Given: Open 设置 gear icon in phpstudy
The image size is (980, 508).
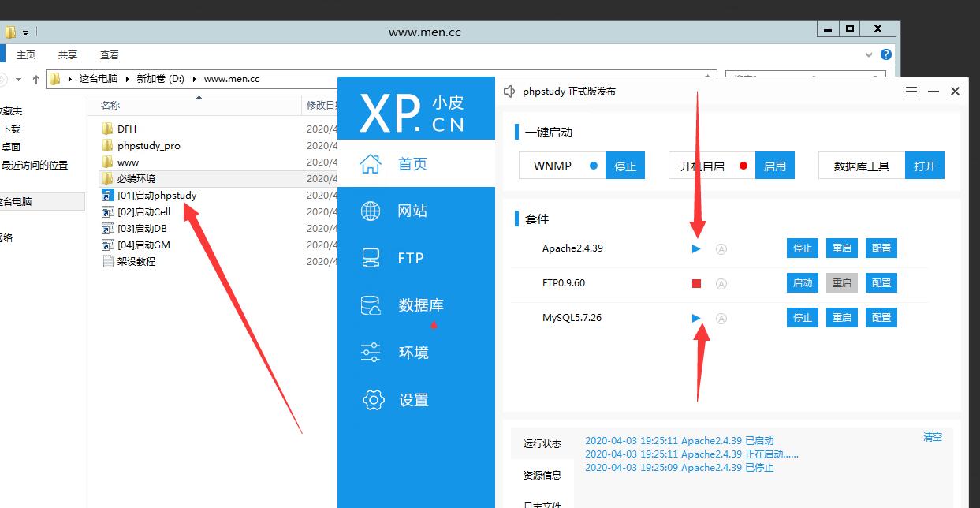Looking at the screenshot, I should (x=372, y=400).
